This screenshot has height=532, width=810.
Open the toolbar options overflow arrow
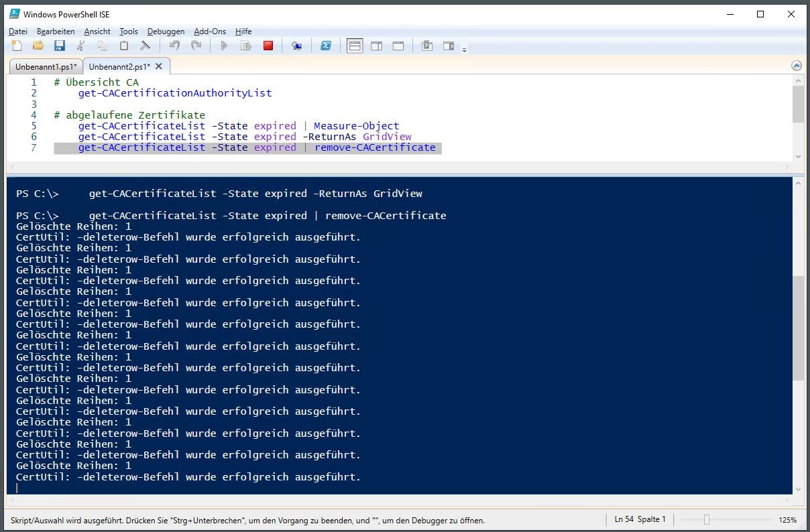click(x=464, y=49)
